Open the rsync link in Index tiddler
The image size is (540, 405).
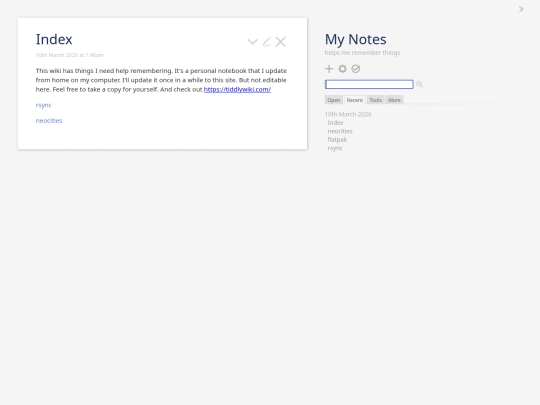[x=43, y=105]
